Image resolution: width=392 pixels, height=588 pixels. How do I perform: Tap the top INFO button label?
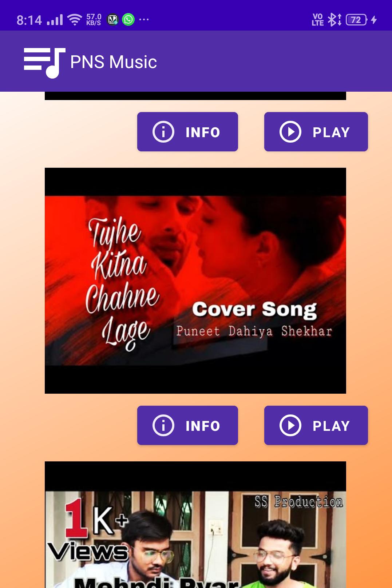click(x=203, y=132)
